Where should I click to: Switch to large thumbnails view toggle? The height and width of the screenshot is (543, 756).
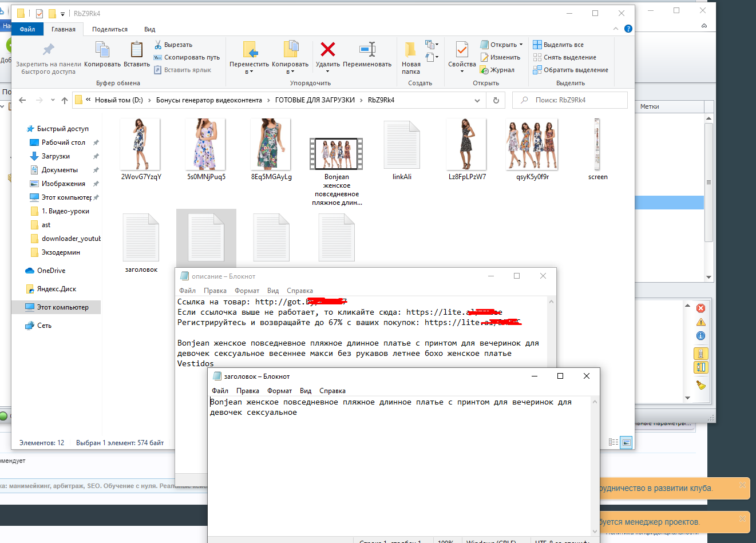627,442
